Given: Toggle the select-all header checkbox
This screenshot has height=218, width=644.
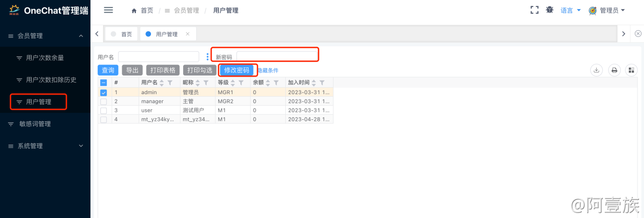Looking at the screenshot, I should (x=104, y=83).
